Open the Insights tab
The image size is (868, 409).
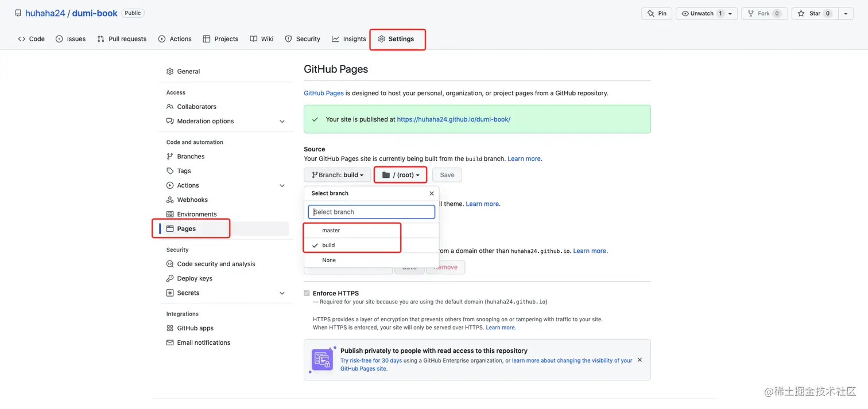point(349,39)
